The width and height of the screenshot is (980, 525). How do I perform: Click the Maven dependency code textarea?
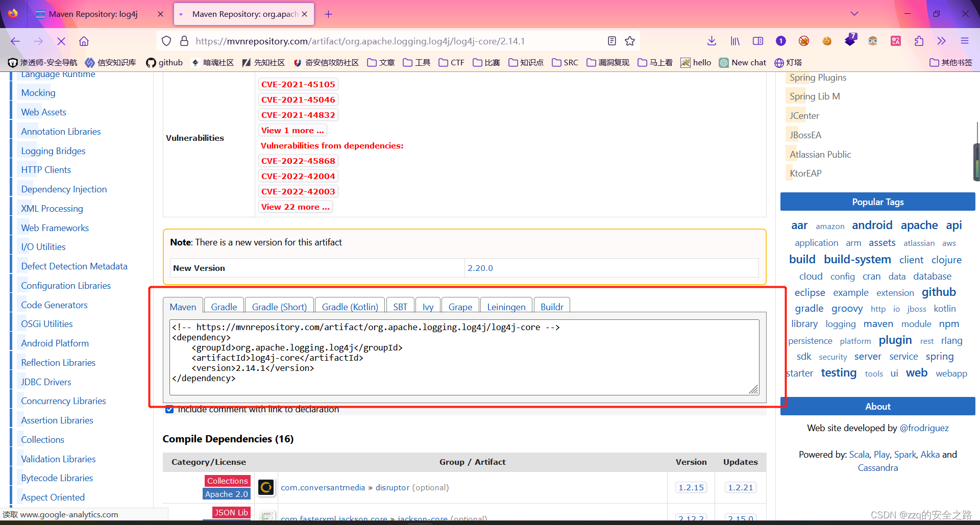point(464,357)
